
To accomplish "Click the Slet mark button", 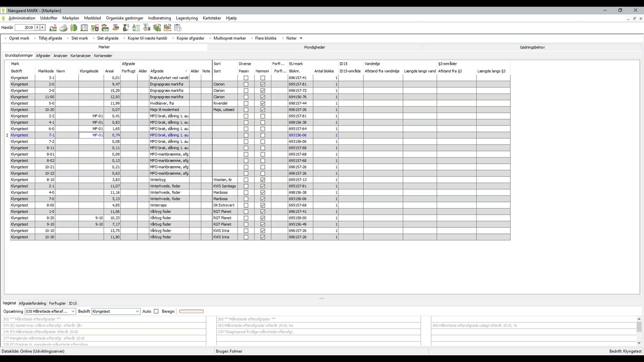I will 80,38.
